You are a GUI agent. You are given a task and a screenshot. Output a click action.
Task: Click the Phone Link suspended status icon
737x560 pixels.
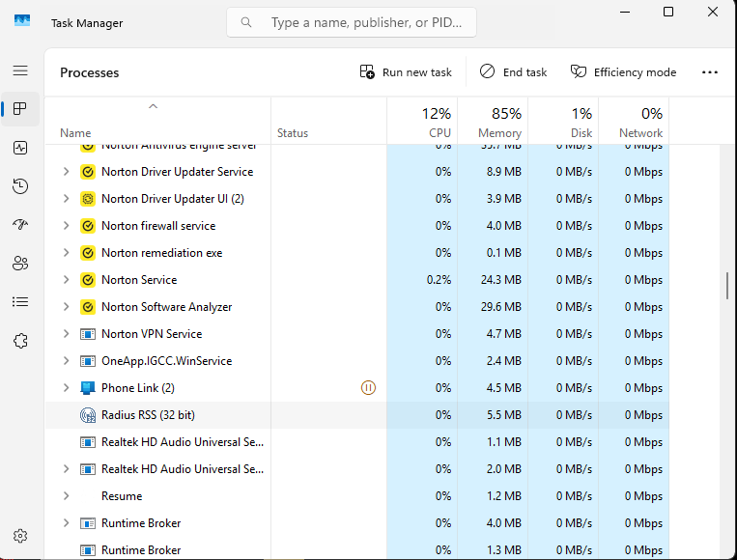click(368, 387)
